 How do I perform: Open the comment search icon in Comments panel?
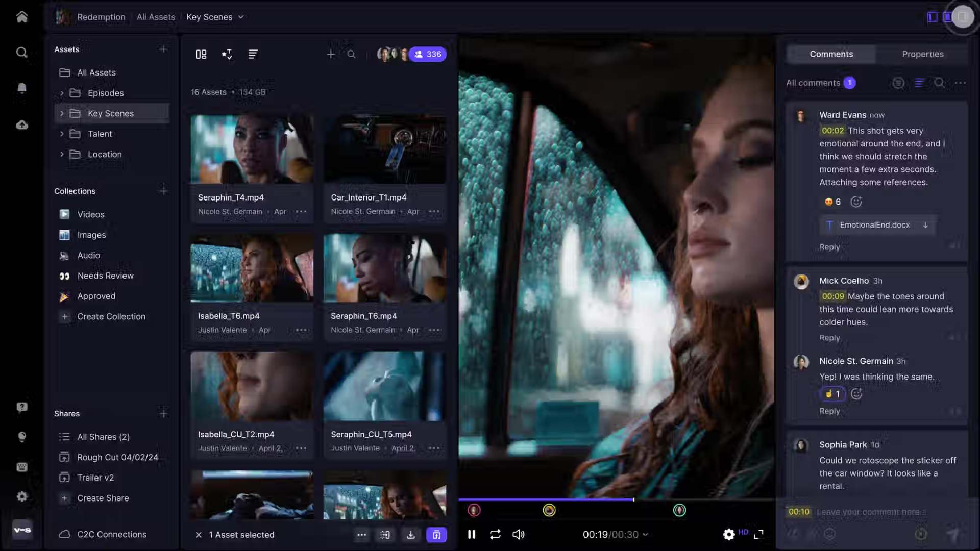point(940,83)
